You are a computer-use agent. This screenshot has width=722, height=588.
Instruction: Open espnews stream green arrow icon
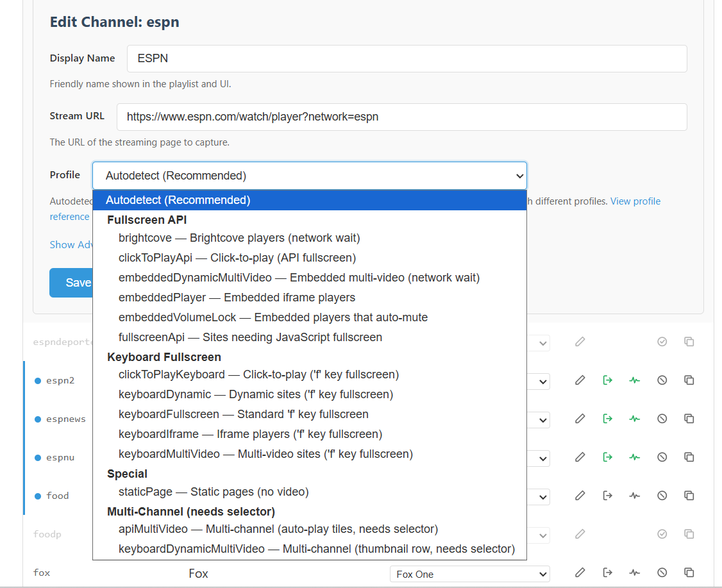click(x=607, y=419)
